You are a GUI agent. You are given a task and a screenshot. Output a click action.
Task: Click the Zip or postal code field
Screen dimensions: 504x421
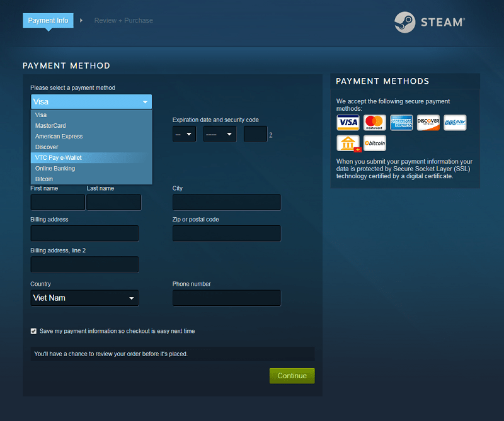(x=227, y=233)
